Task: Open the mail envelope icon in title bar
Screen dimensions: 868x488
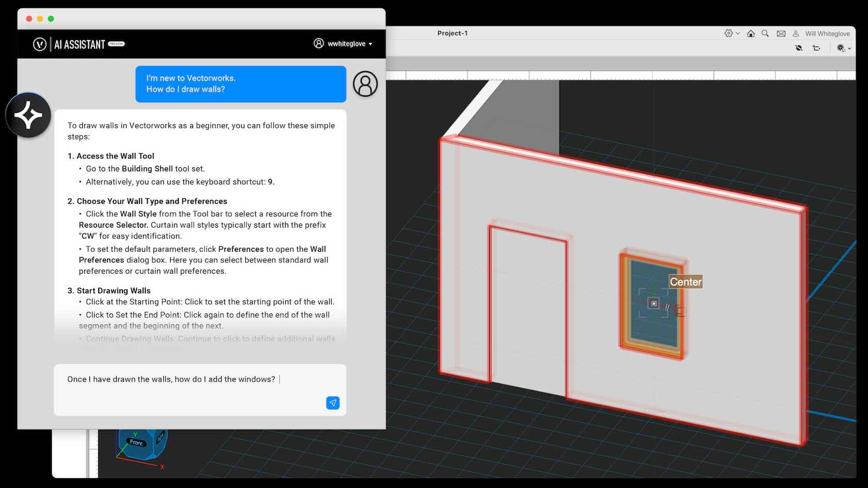Action: tap(781, 34)
